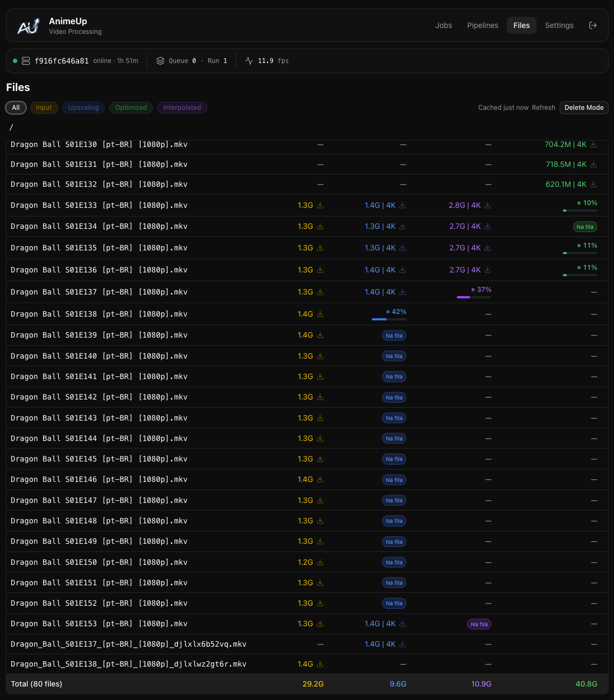Click the fps activity pulse icon

tap(249, 61)
